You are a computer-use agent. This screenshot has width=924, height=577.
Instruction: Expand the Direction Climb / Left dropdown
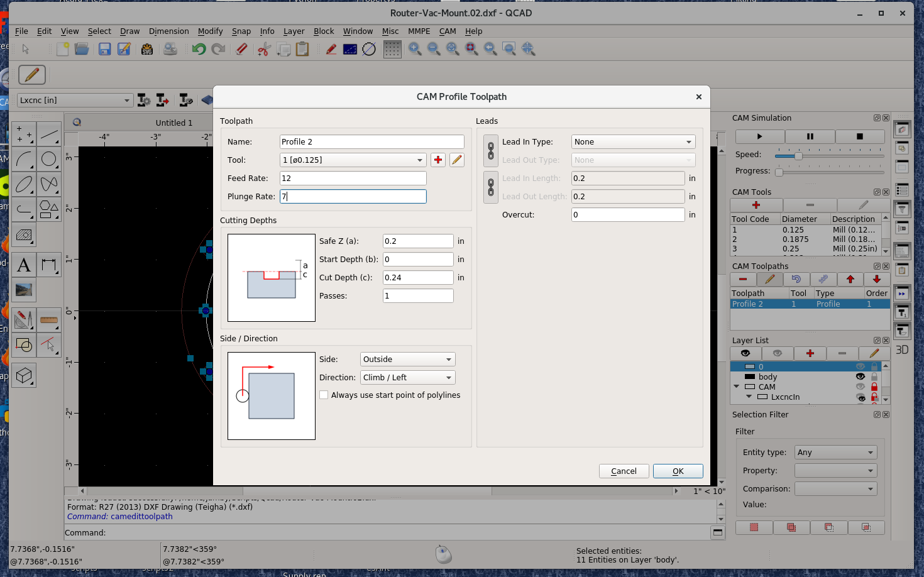tap(407, 378)
